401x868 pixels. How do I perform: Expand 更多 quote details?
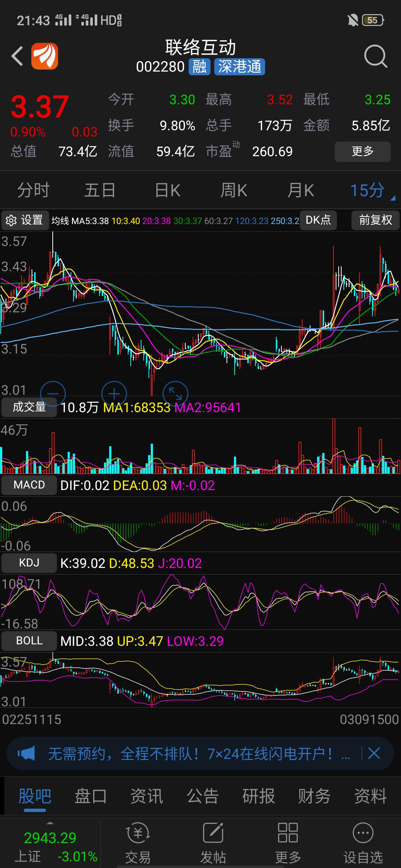(362, 151)
